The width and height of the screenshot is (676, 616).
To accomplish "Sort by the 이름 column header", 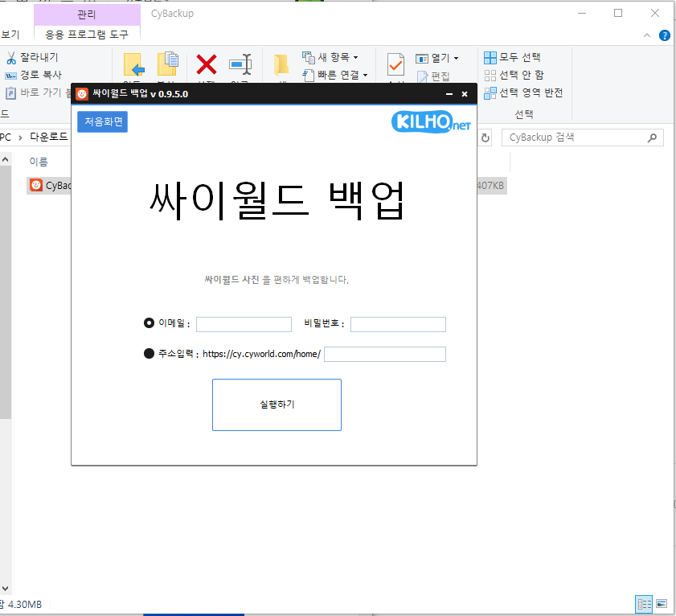I will (39, 162).
